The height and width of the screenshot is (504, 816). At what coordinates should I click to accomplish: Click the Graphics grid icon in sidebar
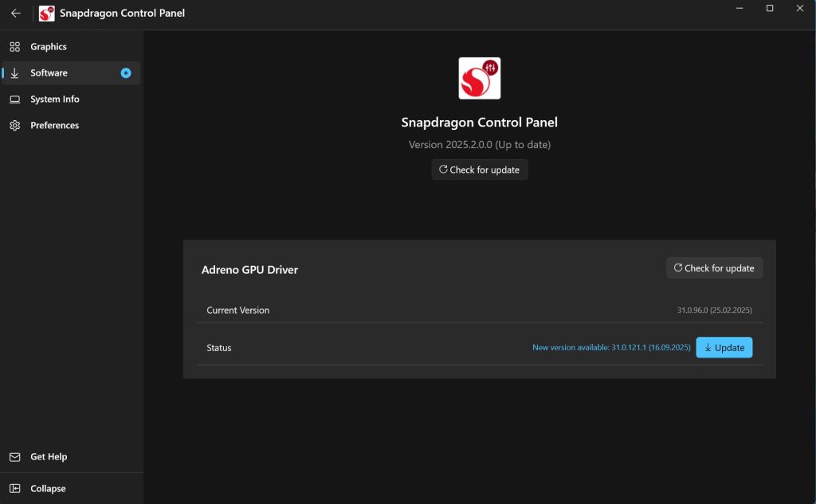pos(14,47)
